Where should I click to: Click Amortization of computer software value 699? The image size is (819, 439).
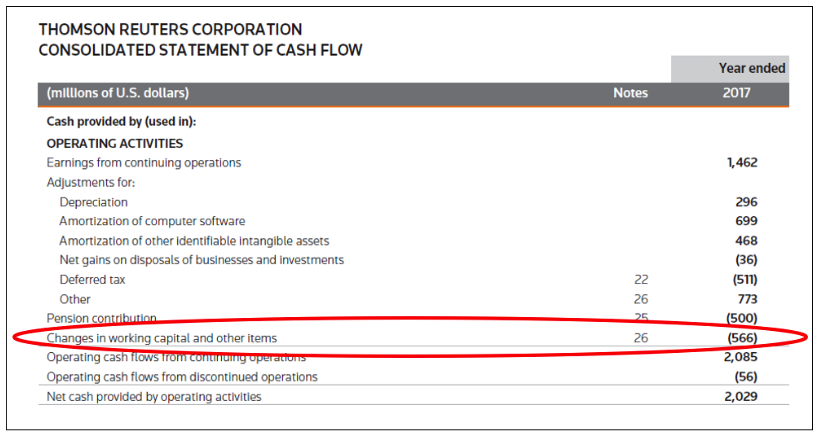pyautogui.click(x=746, y=221)
